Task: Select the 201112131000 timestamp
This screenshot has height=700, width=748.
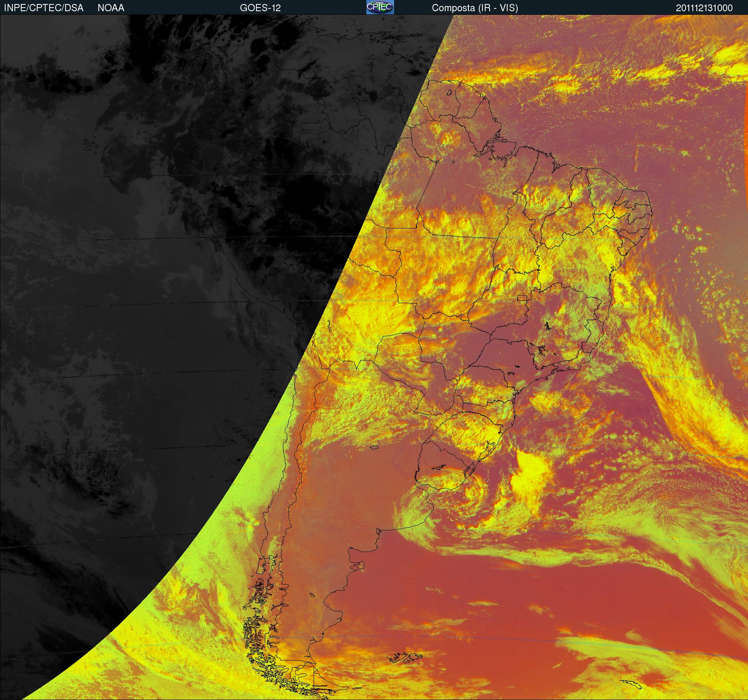Action: [704, 8]
